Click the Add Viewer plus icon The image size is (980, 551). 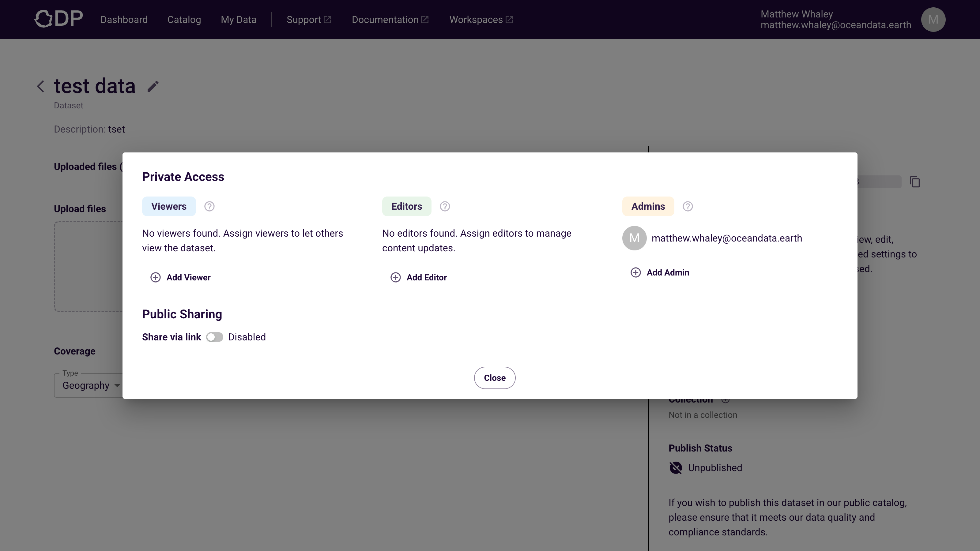[155, 277]
